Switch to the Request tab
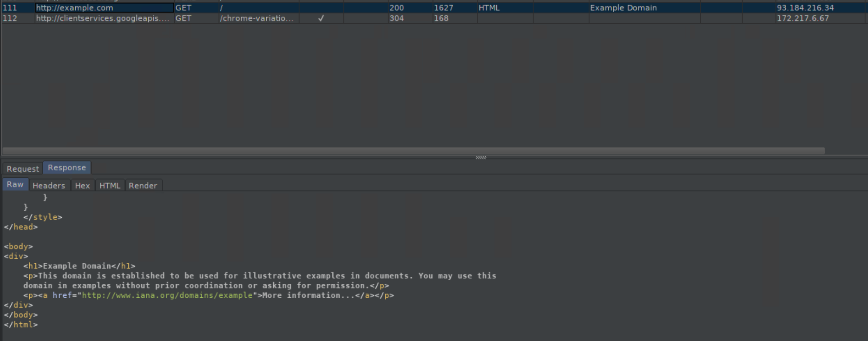The image size is (868, 341). point(22,168)
